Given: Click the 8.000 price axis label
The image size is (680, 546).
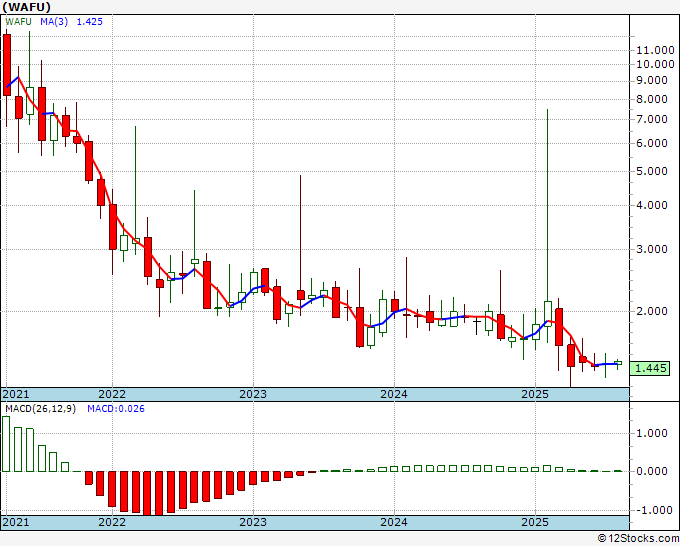Looking at the screenshot, I should point(651,99).
